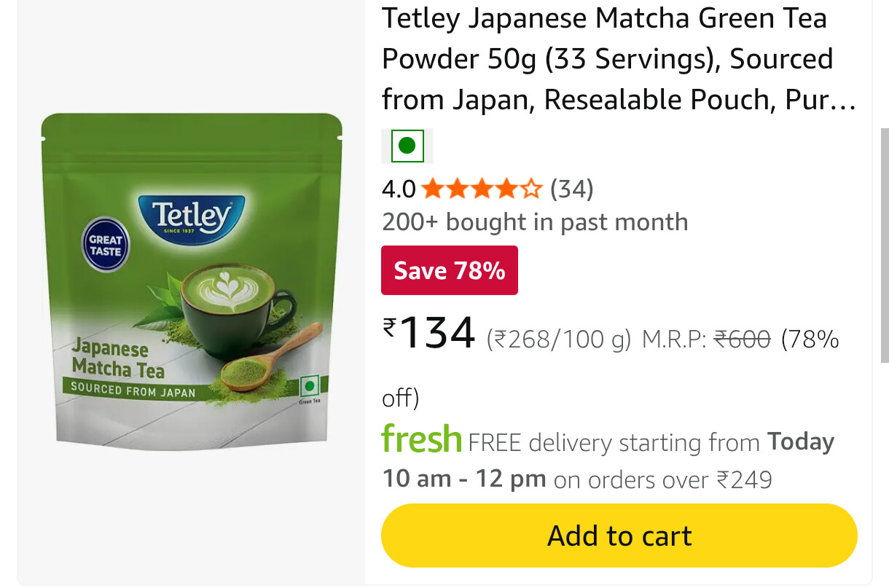889x588 pixels.
Task: Click the red Save 78% badge
Action: point(449,270)
